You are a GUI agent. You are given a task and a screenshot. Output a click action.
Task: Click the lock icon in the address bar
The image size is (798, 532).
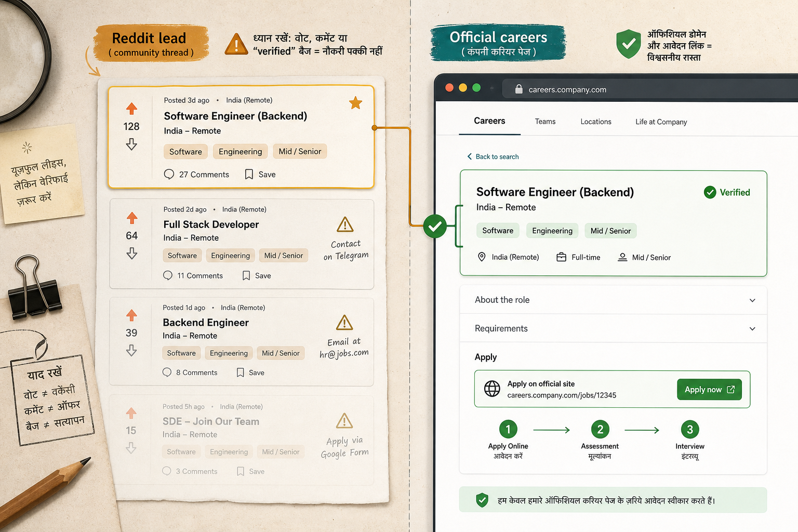coord(518,89)
